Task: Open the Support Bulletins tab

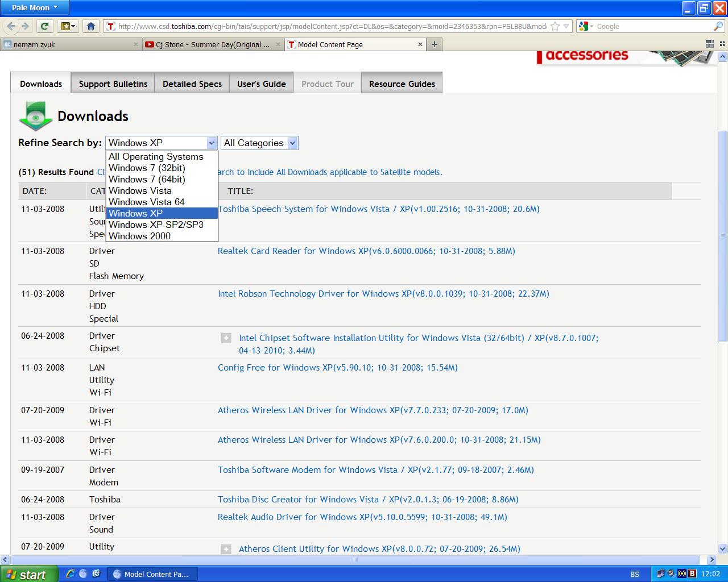Action: (x=113, y=84)
